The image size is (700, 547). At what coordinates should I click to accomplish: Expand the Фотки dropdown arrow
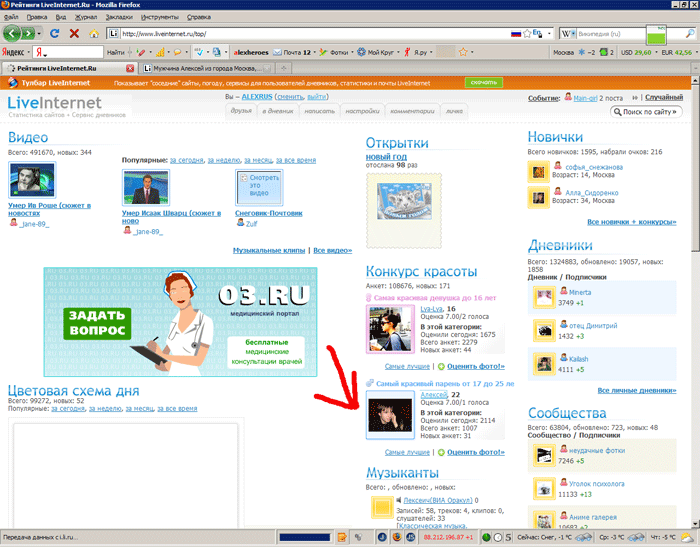352,52
